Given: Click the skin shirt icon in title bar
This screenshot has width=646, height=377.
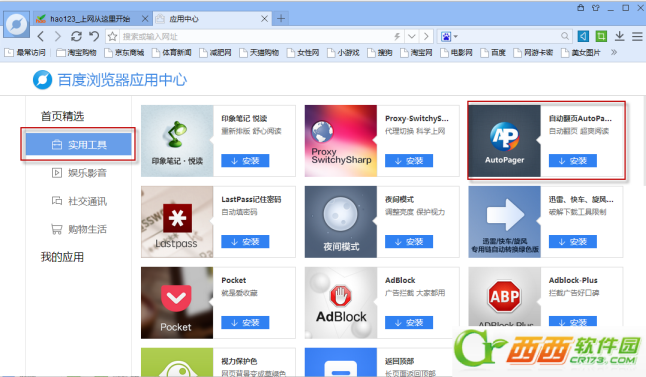Looking at the screenshot, I should coord(595,8).
